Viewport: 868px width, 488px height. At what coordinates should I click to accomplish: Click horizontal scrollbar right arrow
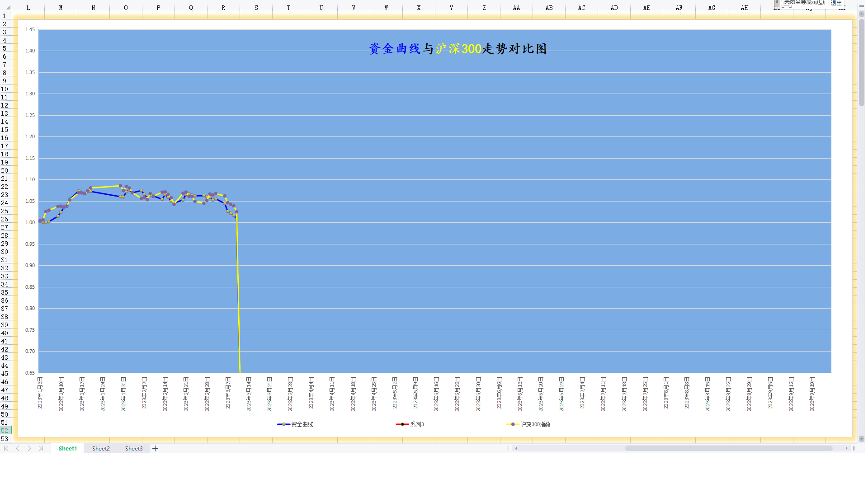(846, 448)
